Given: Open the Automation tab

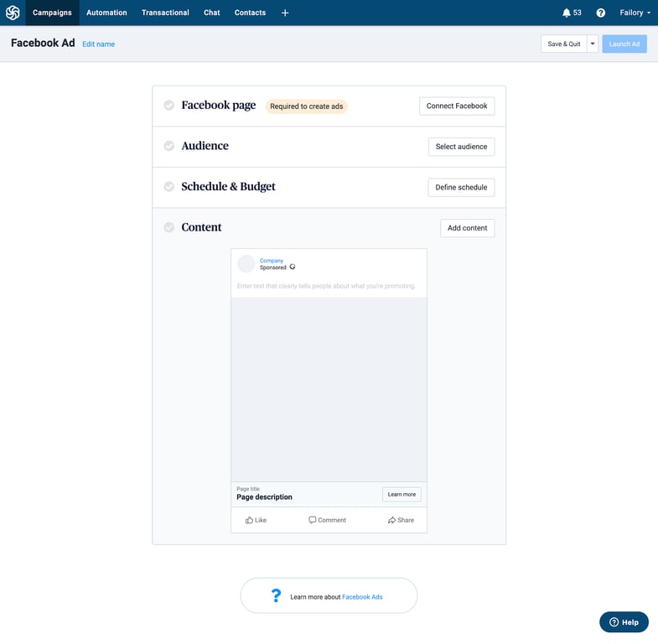Looking at the screenshot, I should 106,13.
